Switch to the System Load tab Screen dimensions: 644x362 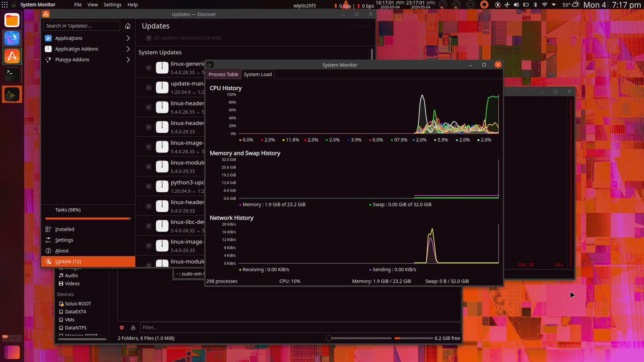click(x=258, y=74)
